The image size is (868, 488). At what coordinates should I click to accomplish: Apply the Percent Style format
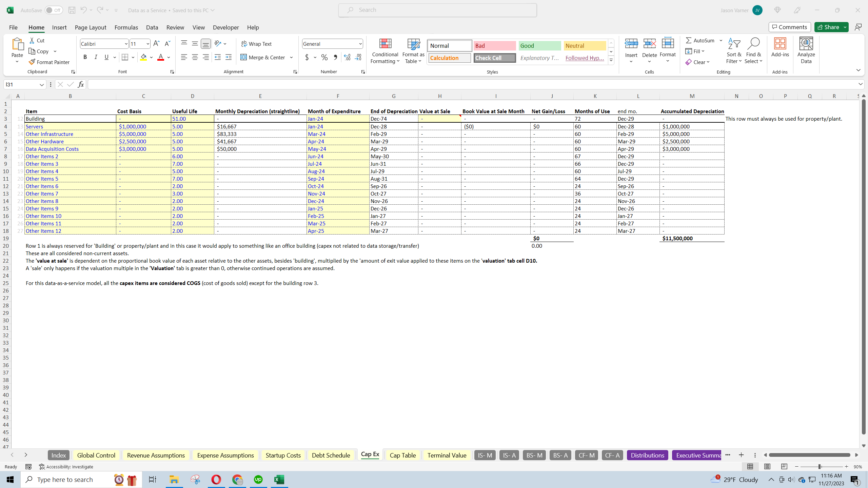point(324,57)
